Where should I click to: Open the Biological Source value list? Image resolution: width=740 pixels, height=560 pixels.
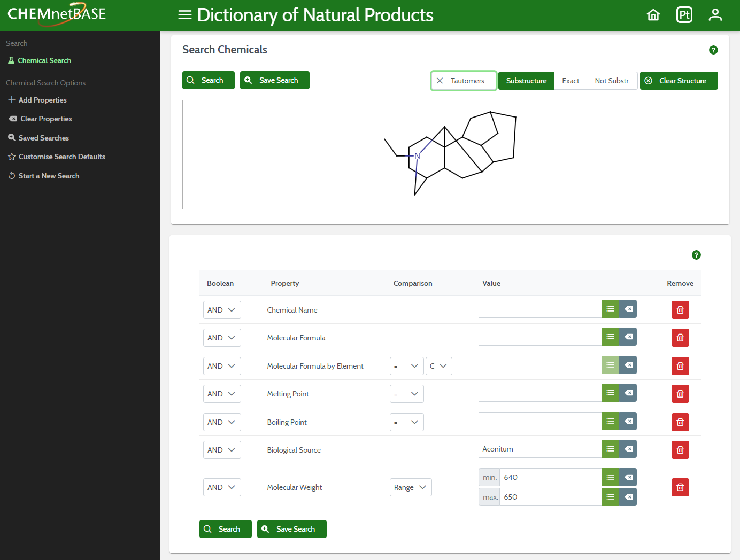click(610, 449)
